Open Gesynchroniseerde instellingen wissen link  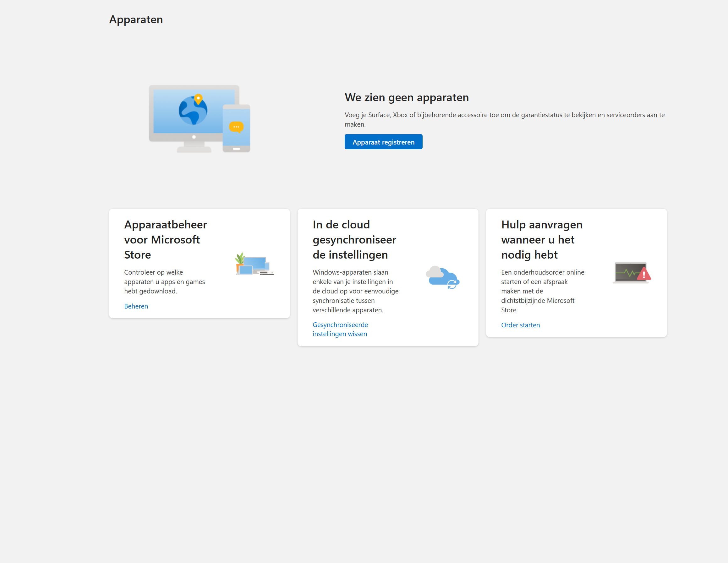[x=340, y=329]
